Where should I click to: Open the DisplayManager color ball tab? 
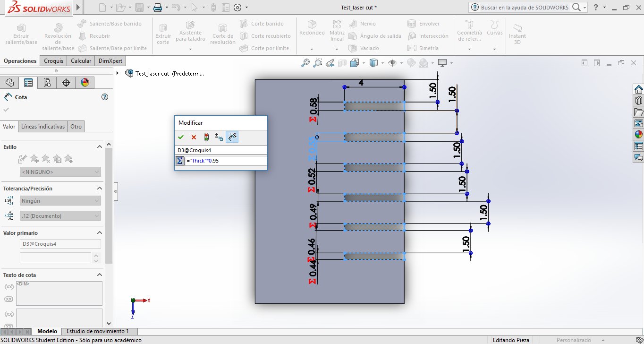85,83
